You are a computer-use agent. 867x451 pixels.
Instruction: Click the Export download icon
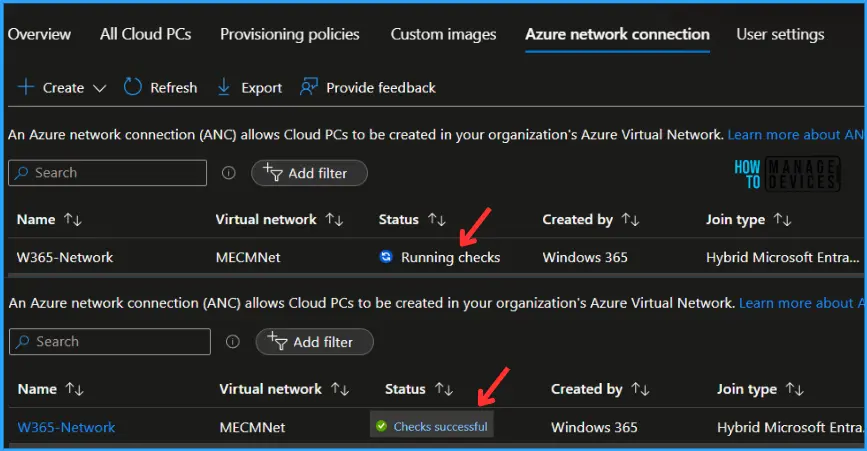224,87
